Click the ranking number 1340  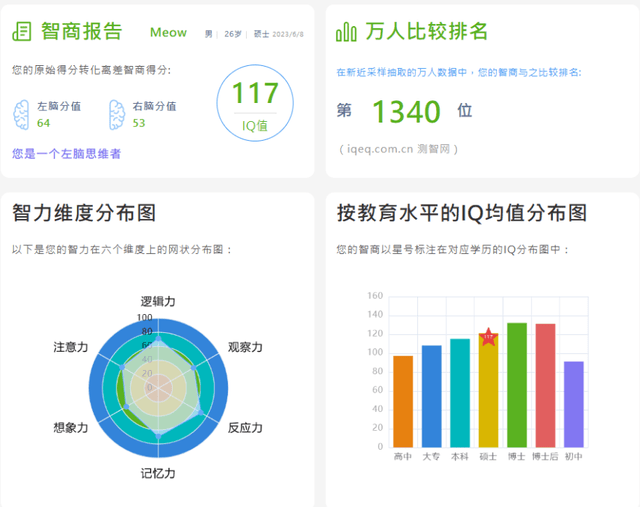(407, 111)
